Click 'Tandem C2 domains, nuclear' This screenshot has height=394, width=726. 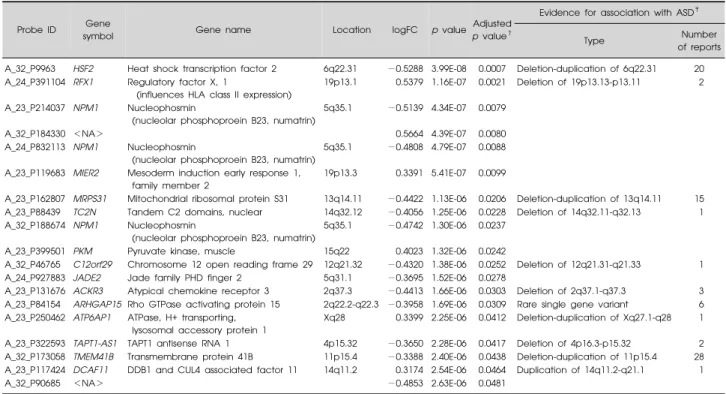coord(194,212)
